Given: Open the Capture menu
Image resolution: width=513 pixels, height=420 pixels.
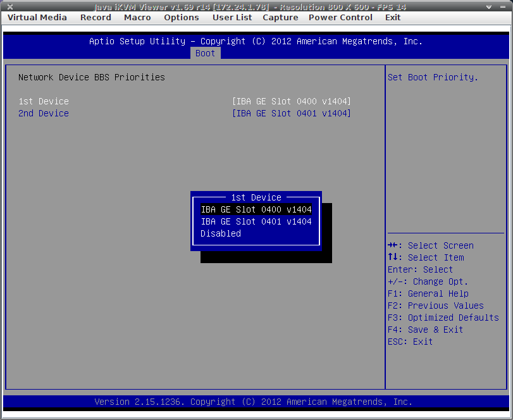Looking at the screenshot, I should (x=280, y=18).
